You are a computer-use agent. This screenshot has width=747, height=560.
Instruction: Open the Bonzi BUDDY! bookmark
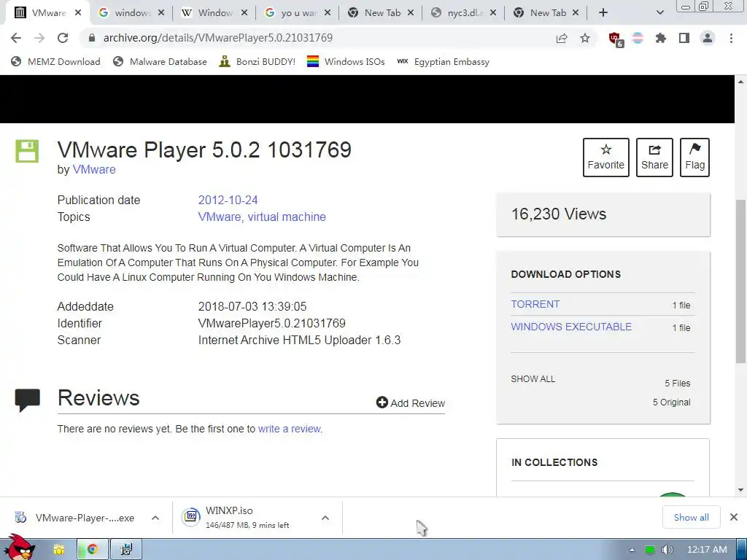[x=258, y=61]
